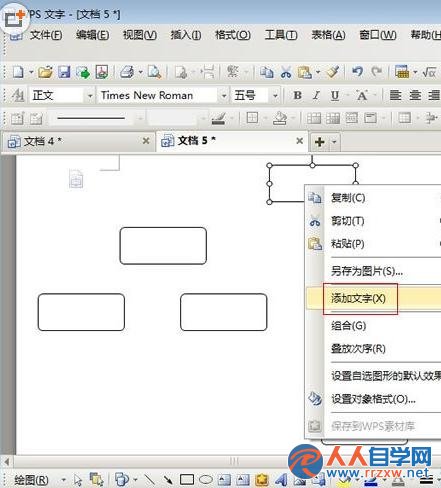Open the 文件(F) menu
The width and height of the screenshot is (441, 488).
pos(46,35)
